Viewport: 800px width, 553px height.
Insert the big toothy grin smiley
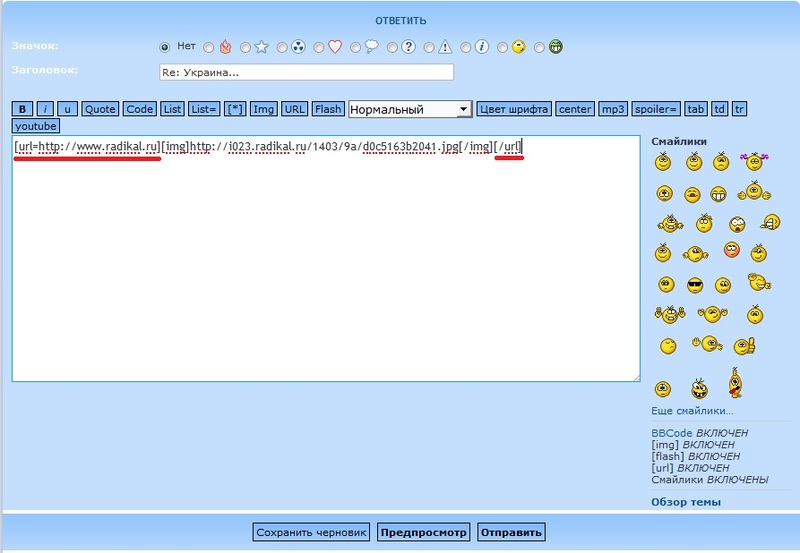tap(718, 194)
